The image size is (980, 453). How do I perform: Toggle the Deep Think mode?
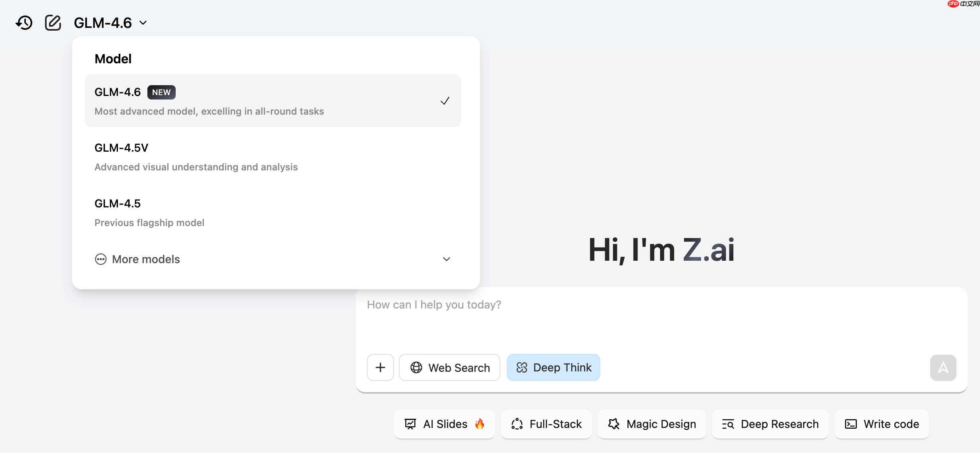553,367
